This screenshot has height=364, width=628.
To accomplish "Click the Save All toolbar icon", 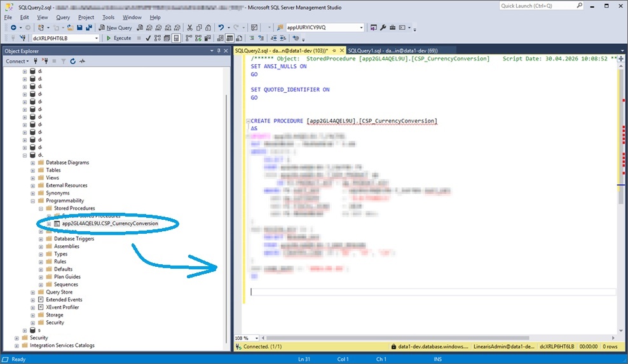I will click(x=88, y=28).
